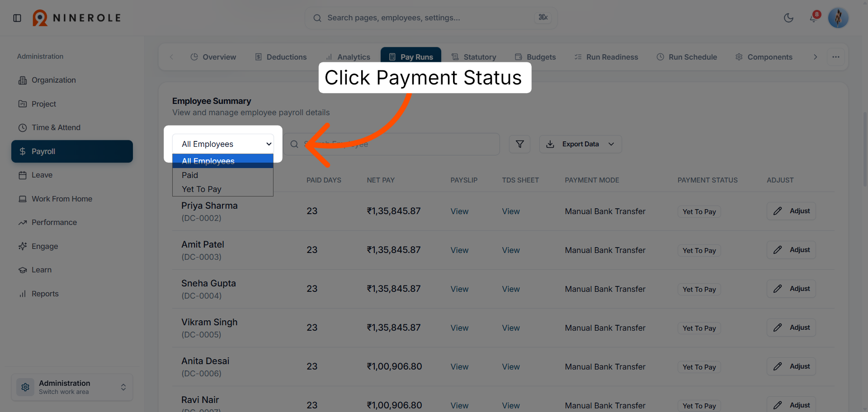Image resolution: width=868 pixels, height=412 pixels.
Task: Toggle the sidebar collapse icon
Action: click(17, 18)
